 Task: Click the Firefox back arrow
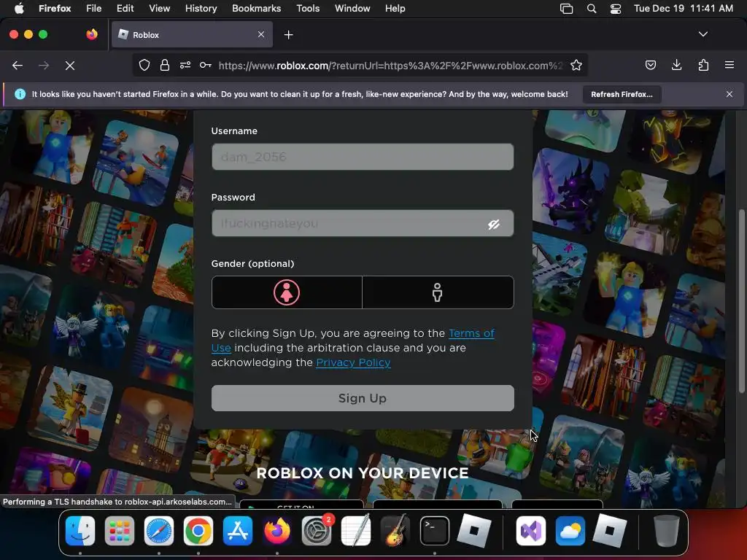(x=18, y=66)
